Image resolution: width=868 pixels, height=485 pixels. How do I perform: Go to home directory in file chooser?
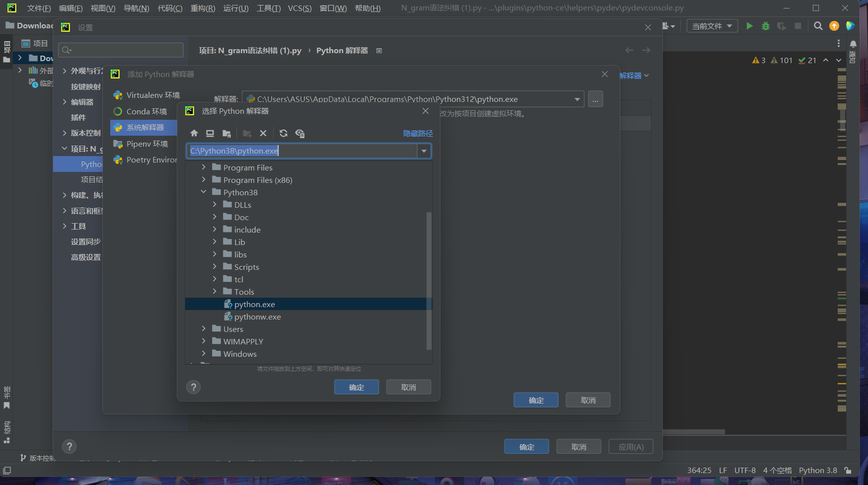pyautogui.click(x=194, y=133)
